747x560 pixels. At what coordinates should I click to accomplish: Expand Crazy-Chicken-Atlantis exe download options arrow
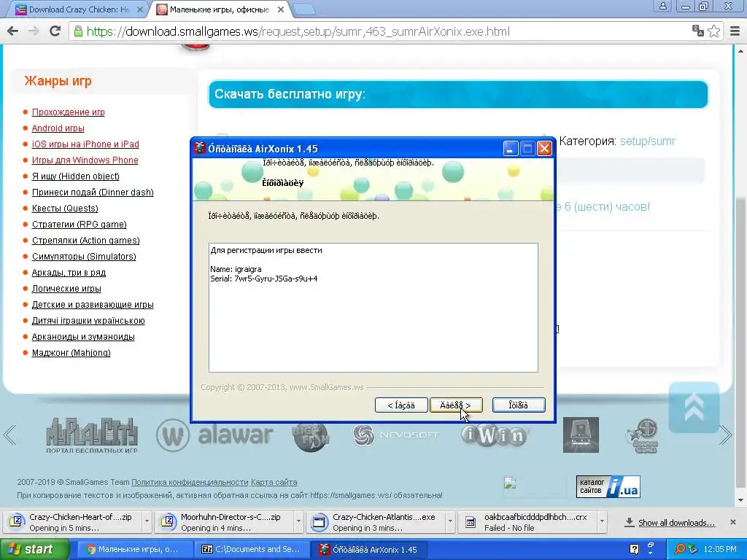[x=450, y=522]
